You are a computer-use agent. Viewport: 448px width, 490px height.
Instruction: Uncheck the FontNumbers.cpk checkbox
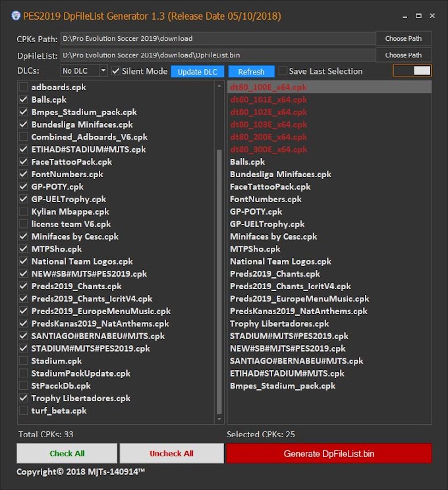click(x=24, y=174)
